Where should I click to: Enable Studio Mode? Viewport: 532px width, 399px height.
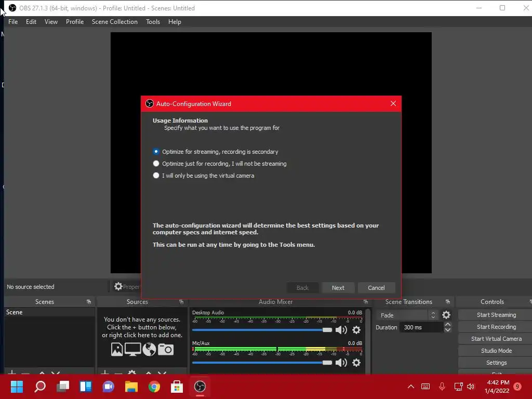[496, 351]
